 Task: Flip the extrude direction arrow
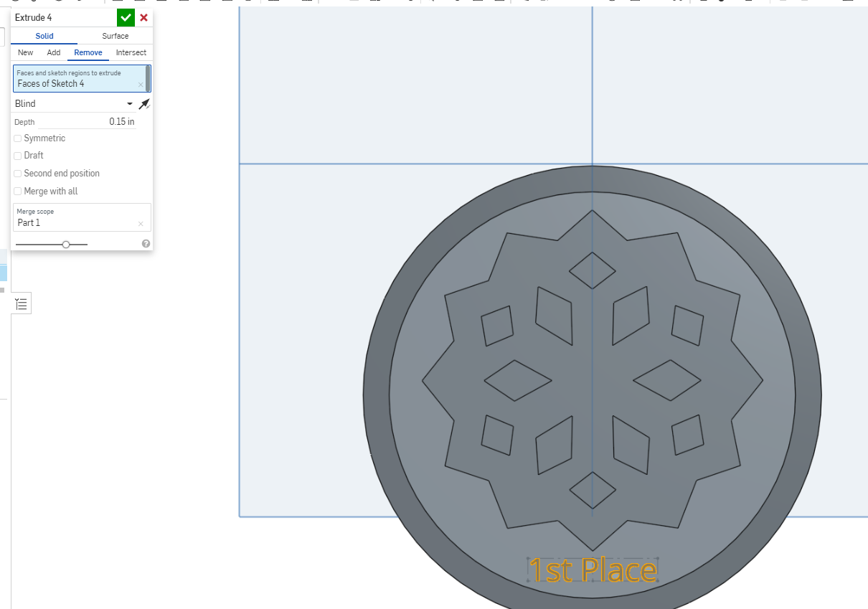point(142,103)
